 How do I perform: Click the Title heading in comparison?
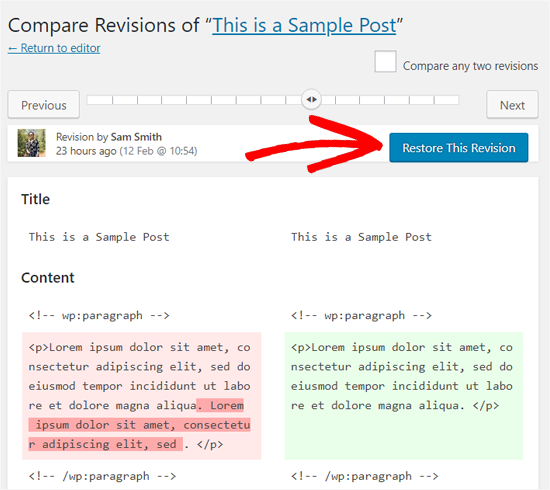[35, 199]
